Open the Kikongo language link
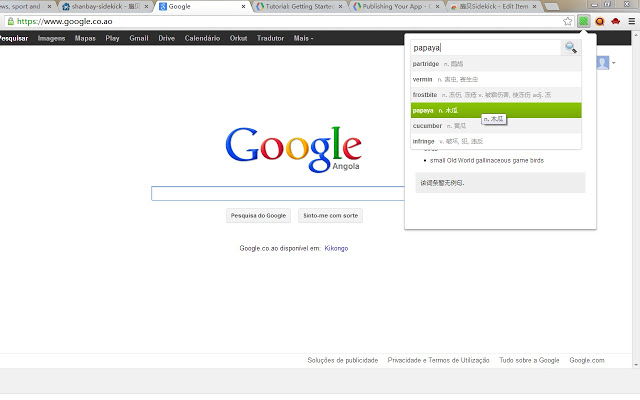The width and height of the screenshot is (640, 400). (336, 248)
